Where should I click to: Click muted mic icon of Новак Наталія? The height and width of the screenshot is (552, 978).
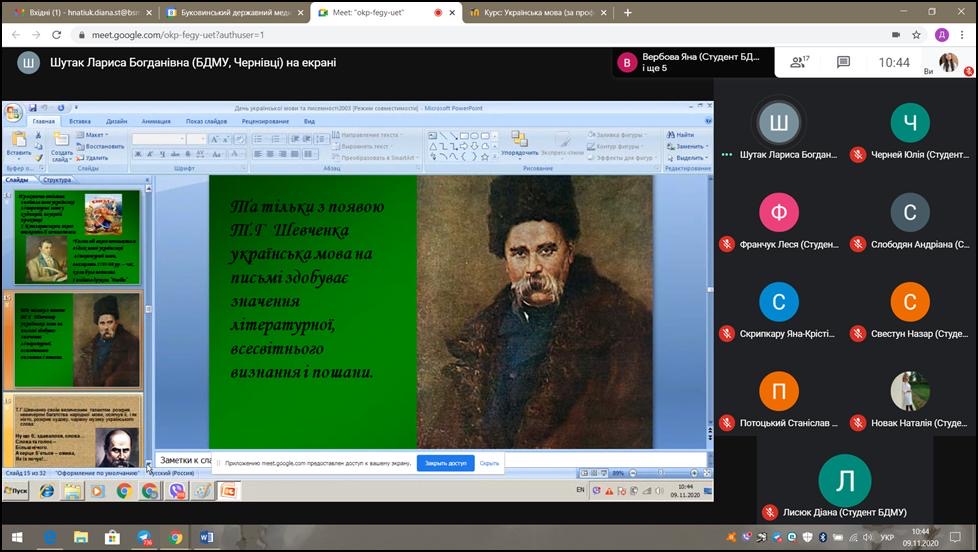click(858, 423)
